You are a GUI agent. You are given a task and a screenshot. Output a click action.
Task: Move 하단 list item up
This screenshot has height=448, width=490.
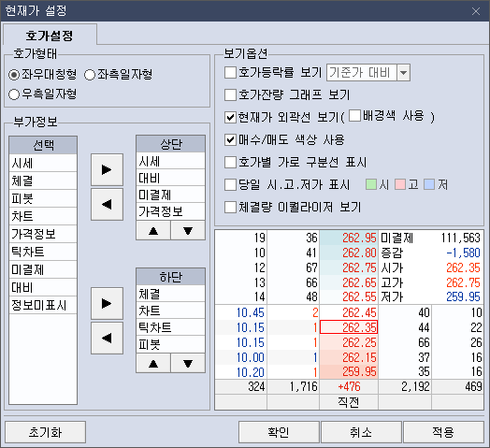(x=153, y=363)
